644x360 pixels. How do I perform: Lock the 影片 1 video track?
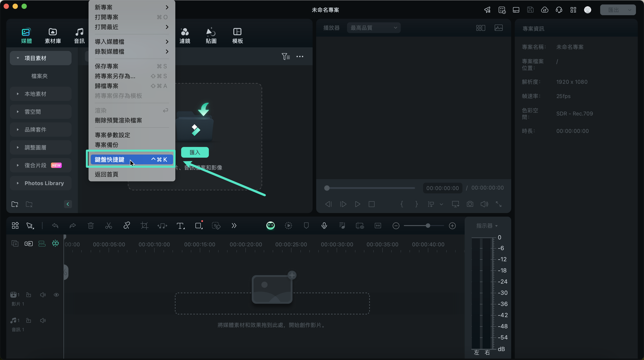point(28,295)
